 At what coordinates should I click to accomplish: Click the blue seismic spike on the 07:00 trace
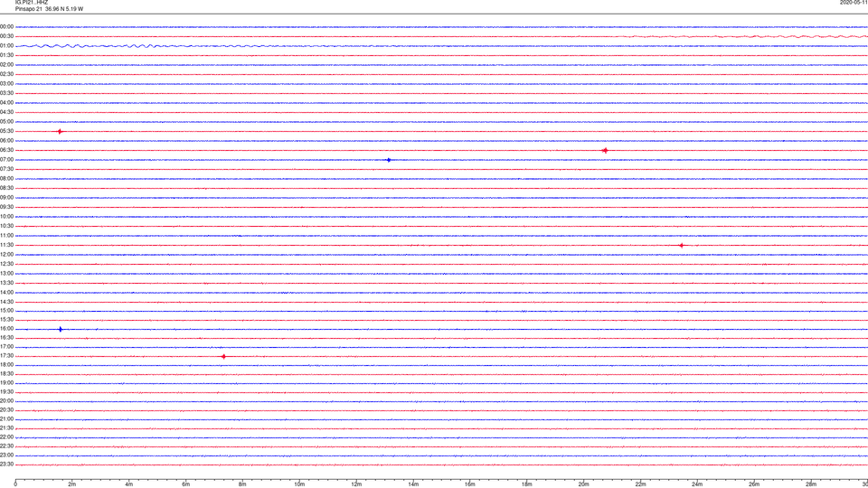tap(389, 160)
